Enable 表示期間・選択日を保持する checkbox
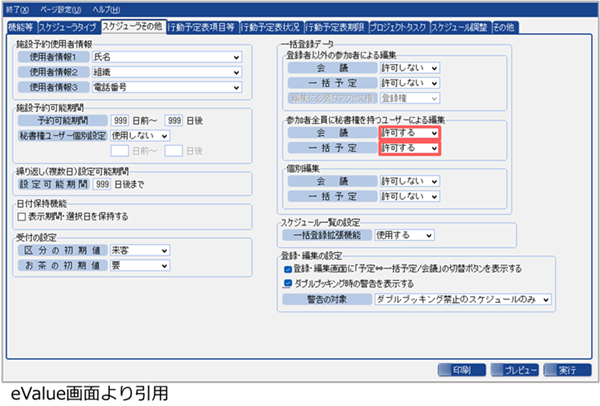 [22, 218]
